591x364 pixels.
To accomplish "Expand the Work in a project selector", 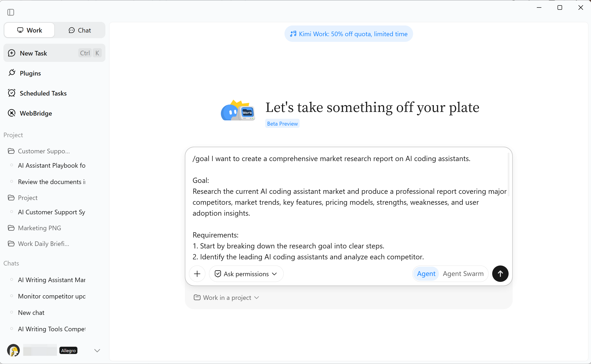I will click(x=226, y=298).
